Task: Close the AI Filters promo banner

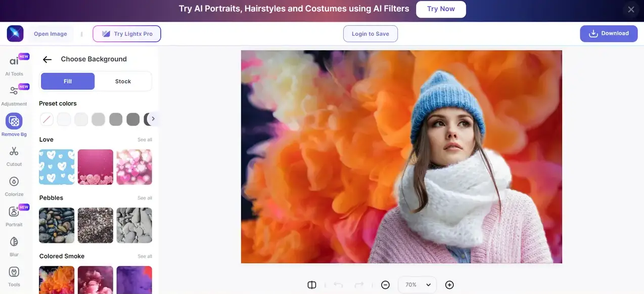Action: (631, 9)
